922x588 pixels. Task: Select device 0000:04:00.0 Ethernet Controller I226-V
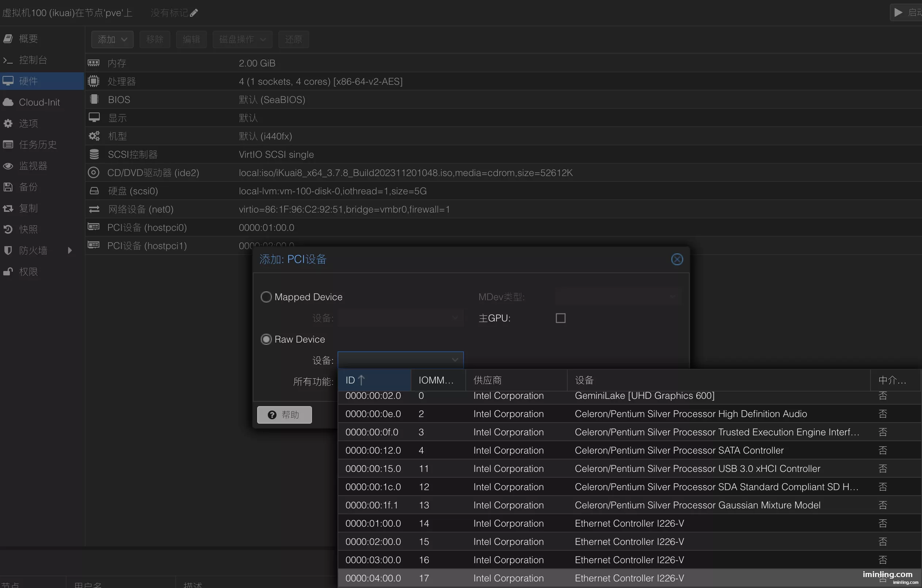tap(629, 579)
